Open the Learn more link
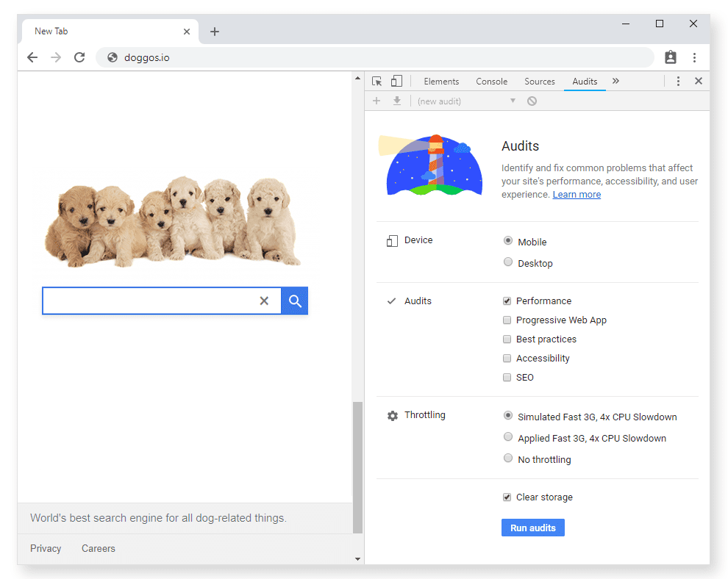This screenshot has height=579, width=728. pyautogui.click(x=577, y=194)
